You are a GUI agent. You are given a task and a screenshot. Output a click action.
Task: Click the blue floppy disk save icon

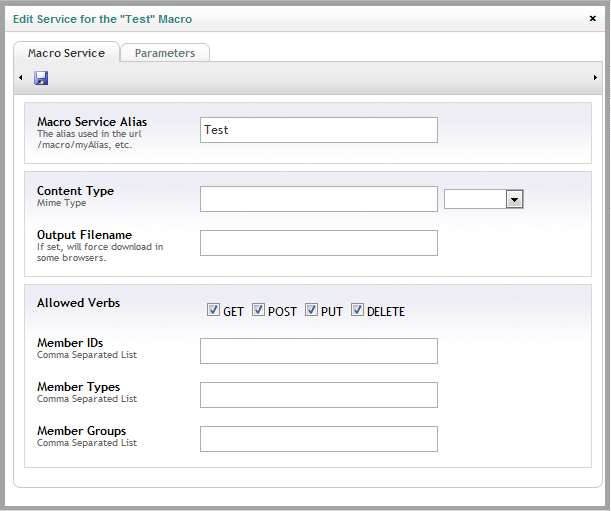point(41,78)
